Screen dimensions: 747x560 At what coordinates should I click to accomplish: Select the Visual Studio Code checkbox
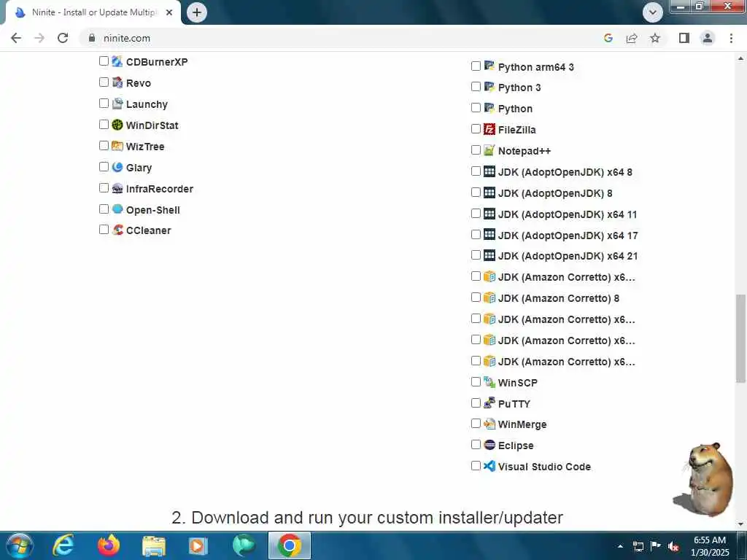[476, 466]
